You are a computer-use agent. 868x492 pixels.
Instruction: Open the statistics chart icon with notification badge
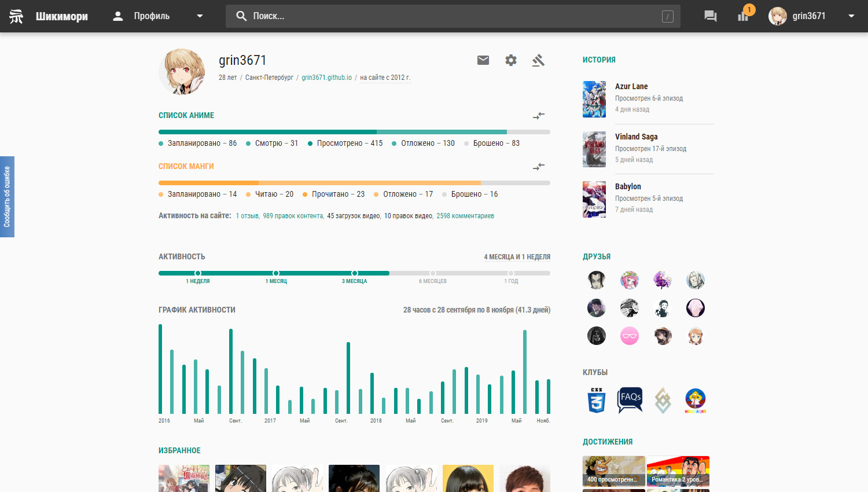744,16
